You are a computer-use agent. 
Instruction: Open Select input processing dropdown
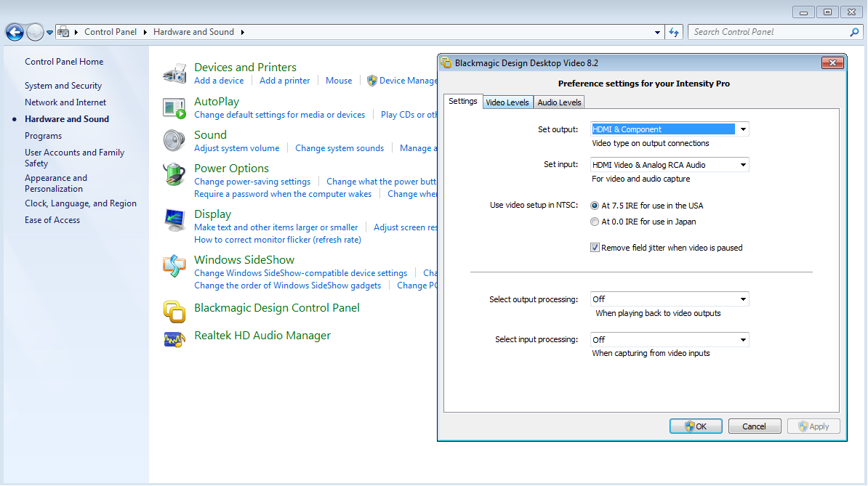(743, 339)
